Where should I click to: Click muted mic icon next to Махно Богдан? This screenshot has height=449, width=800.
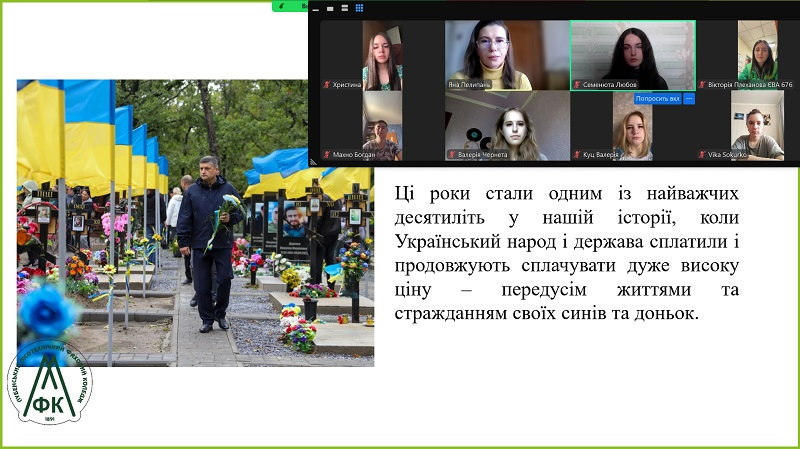pyautogui.click(x=327, y=154)
